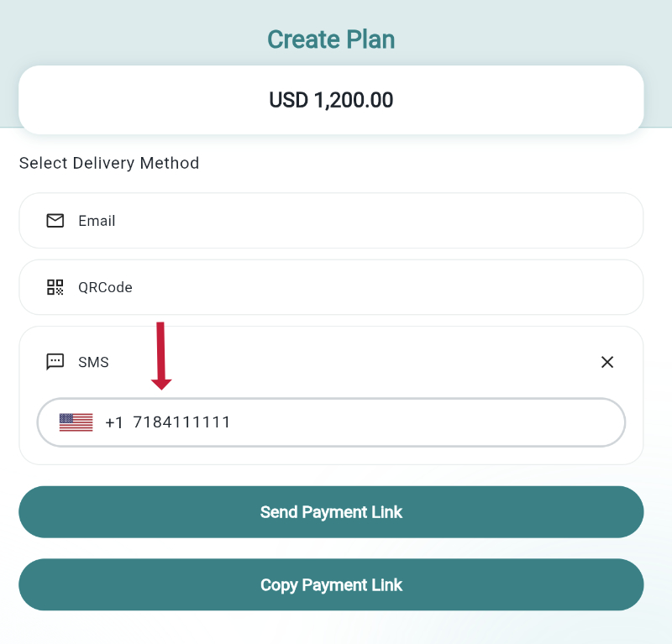Viewport: 672px width, 644px height.
Task: Click the Create Plan heading
Action: [331, 39]
